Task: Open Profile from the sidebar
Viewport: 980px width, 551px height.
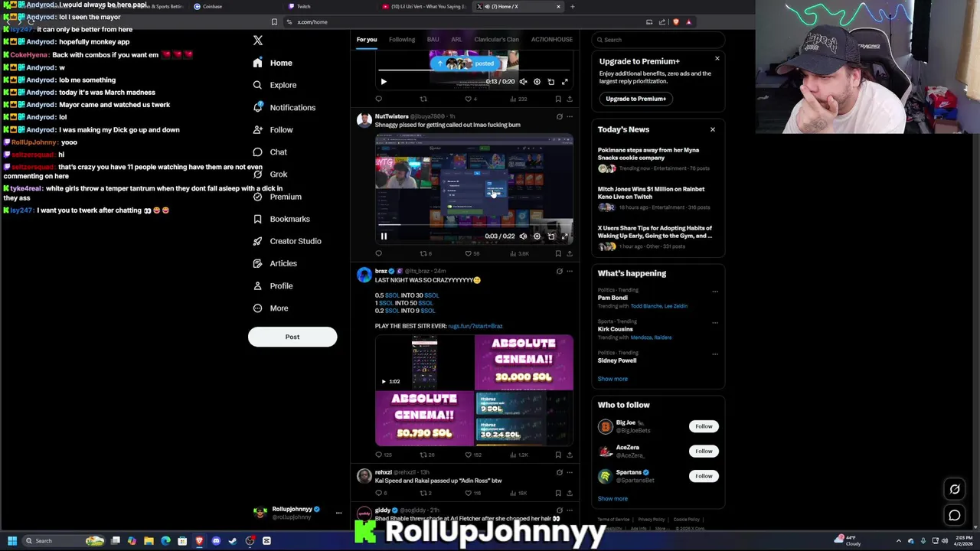Action: [273, 285]
